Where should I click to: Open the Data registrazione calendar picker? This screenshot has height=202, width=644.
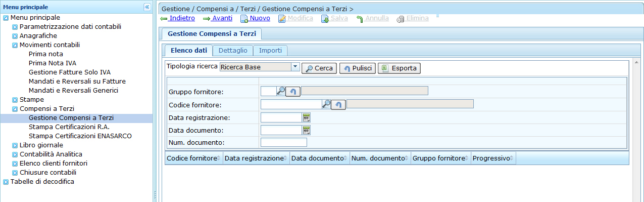306,117
